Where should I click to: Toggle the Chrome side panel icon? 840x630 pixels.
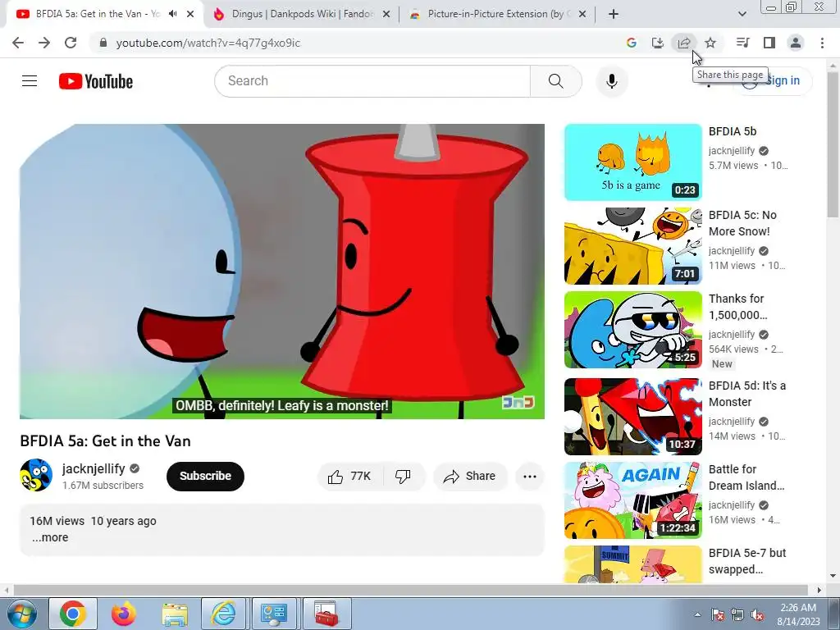click(x=769, y=43)
